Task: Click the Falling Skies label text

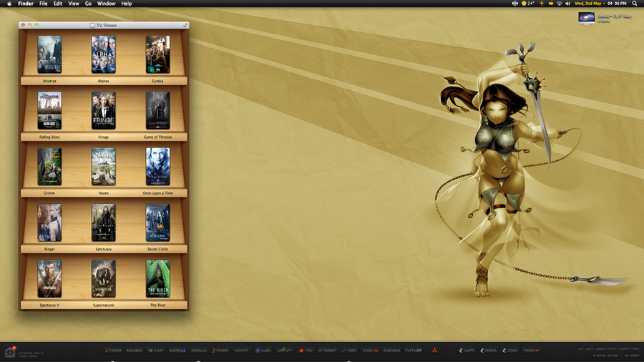Action: point(49,137)
